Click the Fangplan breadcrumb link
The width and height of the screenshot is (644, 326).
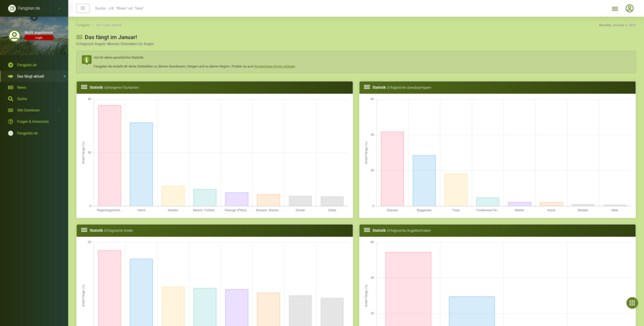[83, 25]
